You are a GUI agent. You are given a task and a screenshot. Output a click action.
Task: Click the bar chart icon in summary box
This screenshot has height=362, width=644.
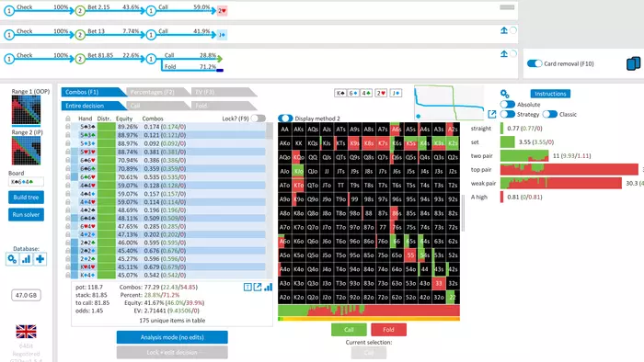click(x=269, y=287)
